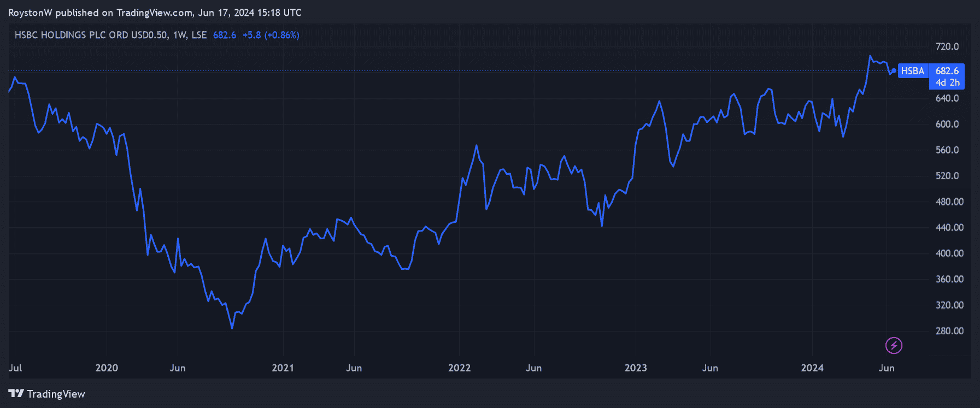Image resolution: width=980 pixels, height=408 pixels.
Task: Click the Jul label on time axis
Action: pyautogui.click(x=15, y=368)
